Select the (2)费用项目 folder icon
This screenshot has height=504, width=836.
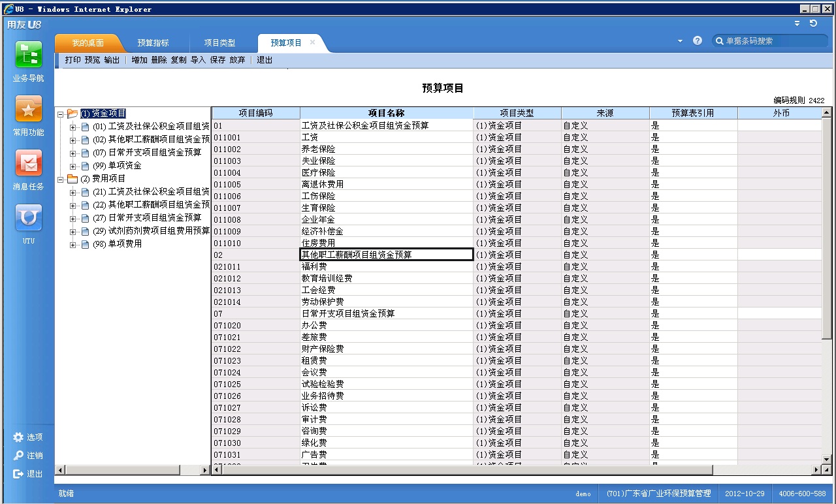click(72, 179)
